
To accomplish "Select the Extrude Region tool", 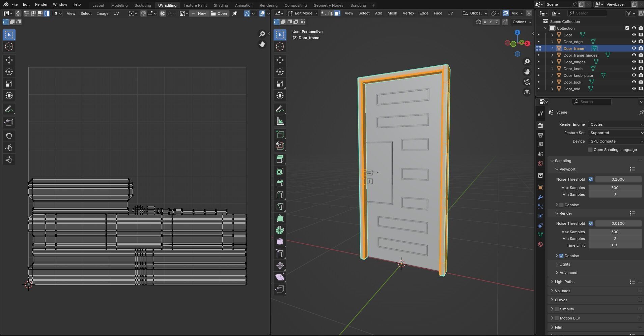I will click(x=280, y=159).
